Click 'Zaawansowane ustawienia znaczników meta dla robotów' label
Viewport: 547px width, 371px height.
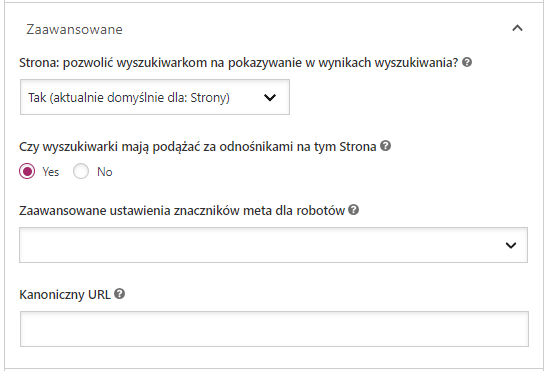tap(182, 211)
